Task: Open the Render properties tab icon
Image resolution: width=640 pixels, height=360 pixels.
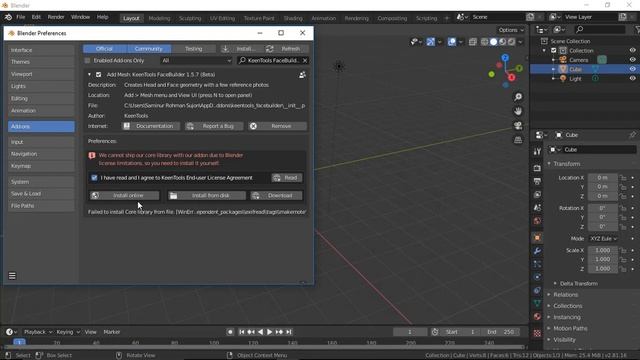Action: pos(537,168)
